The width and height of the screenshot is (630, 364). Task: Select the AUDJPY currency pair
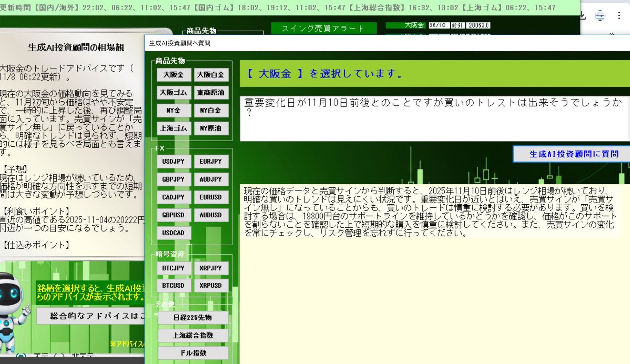tap(211, 179)
